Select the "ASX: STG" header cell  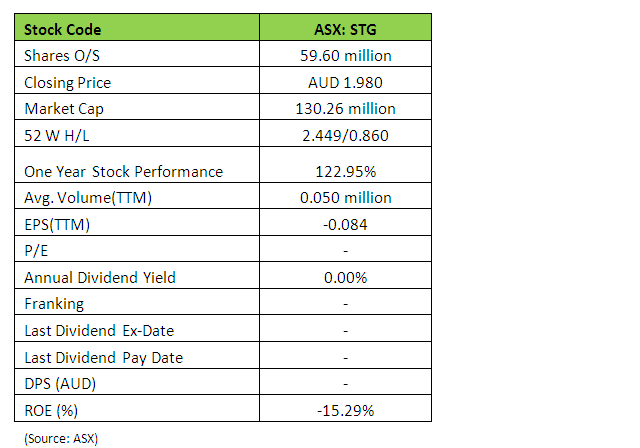click(345, 30)
